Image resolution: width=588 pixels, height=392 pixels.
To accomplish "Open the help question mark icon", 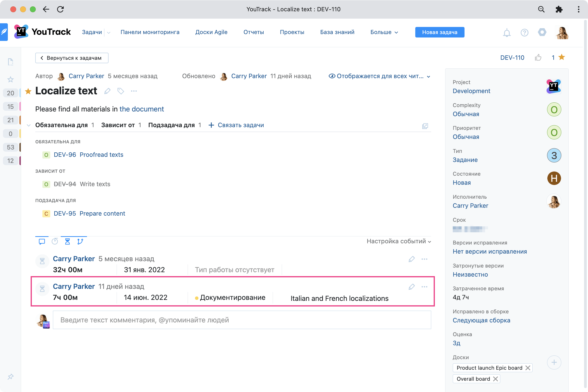I will [x=524, y=33].
